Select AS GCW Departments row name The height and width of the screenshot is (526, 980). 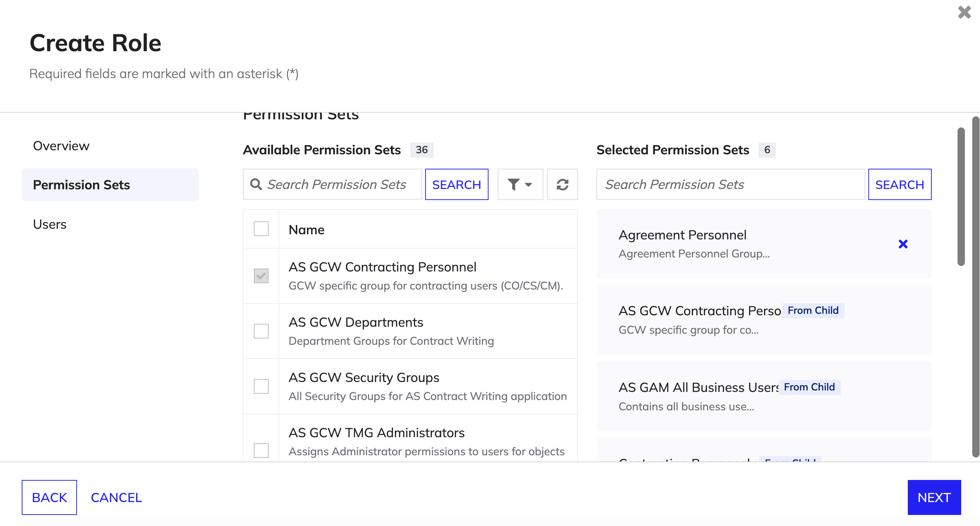pos(356,322)
